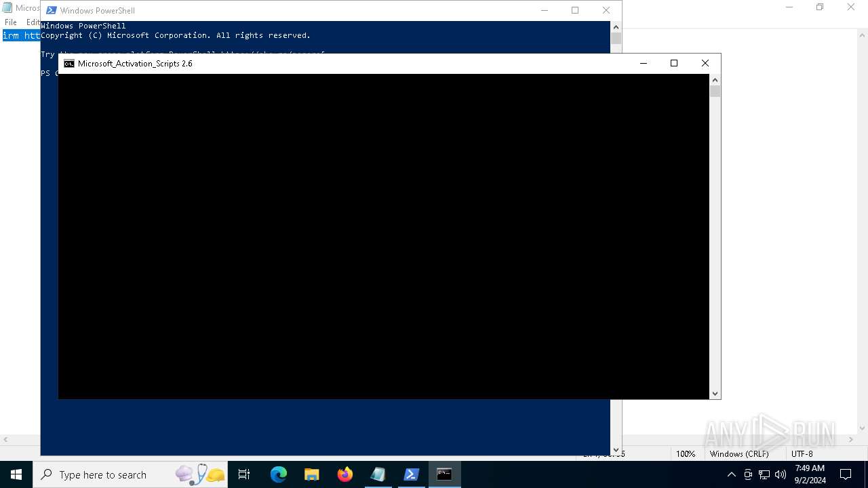Open the network status tray icon
The image size is (868, 488).
point(764,474)
